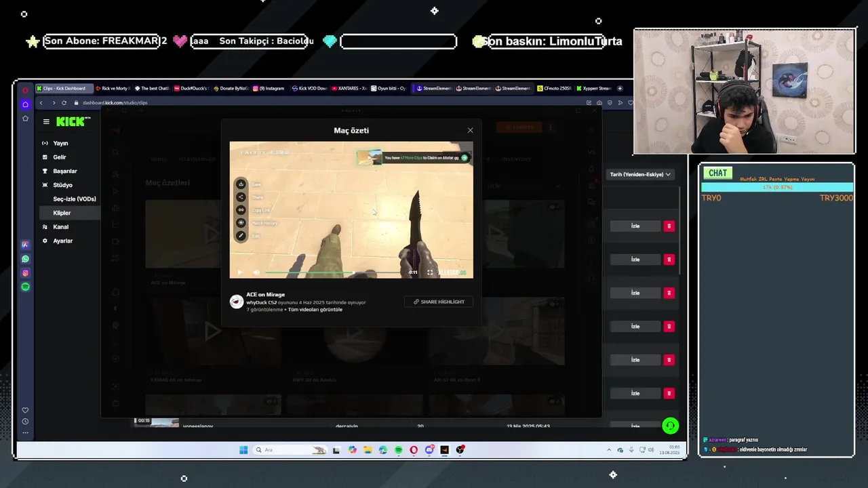Go back in the browser

[x=41, y=103]
